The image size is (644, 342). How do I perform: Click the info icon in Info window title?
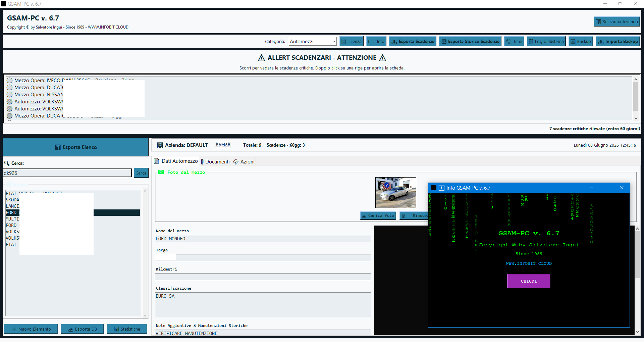[441, 188]
